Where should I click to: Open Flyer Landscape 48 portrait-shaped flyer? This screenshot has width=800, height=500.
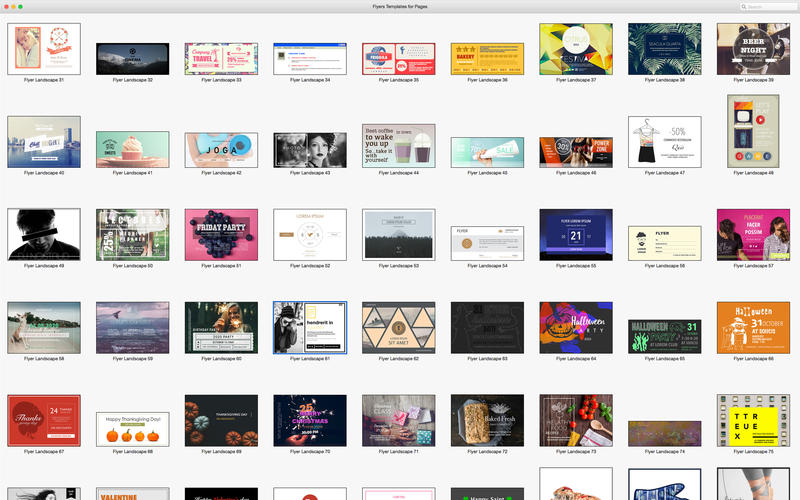click(x=754, y=131)
